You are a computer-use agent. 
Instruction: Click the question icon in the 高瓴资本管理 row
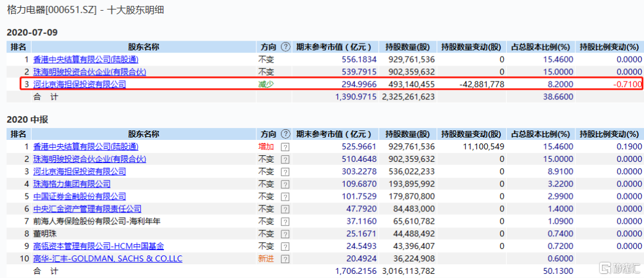[x=284, y=247]
